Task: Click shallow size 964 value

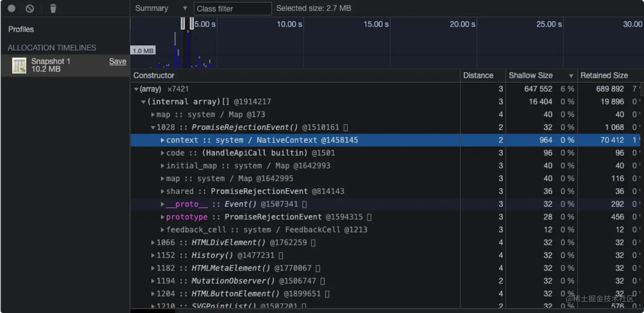Action: click(546, 140)
